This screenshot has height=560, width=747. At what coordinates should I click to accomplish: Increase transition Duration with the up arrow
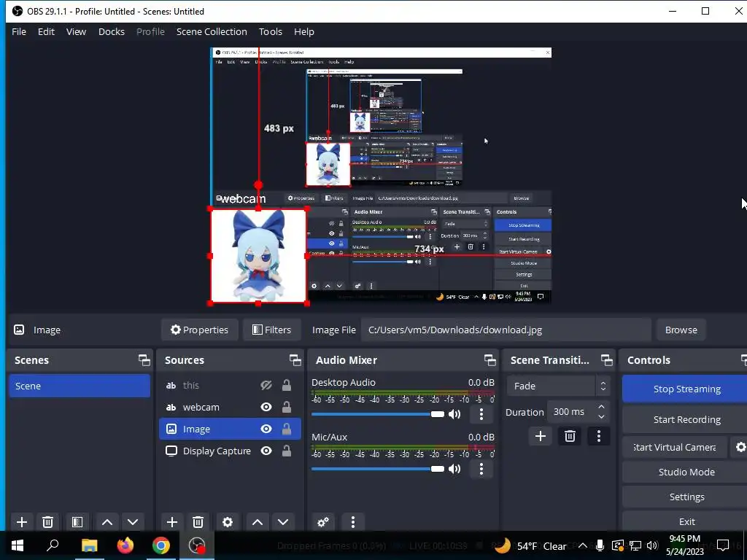[601, 407]
